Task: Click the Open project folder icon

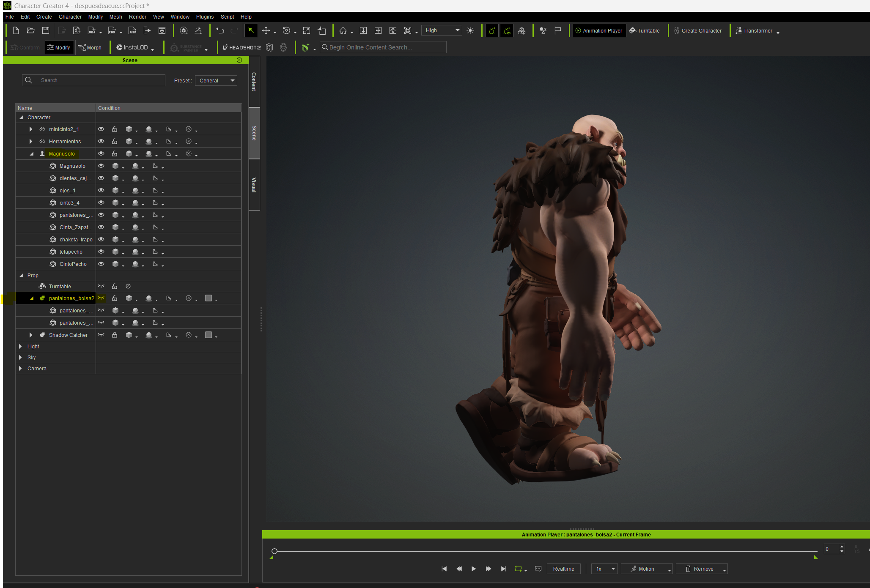Action: [x=31, y=30]
